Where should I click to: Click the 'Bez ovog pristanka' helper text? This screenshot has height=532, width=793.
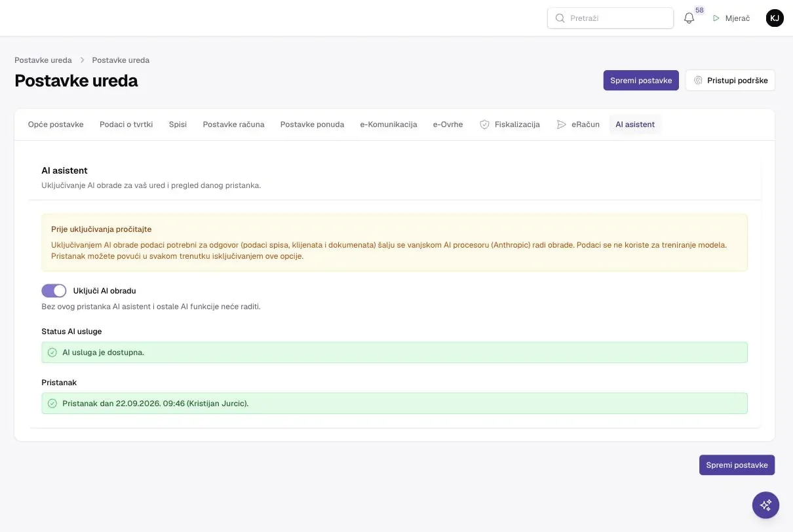coord(151,307)
